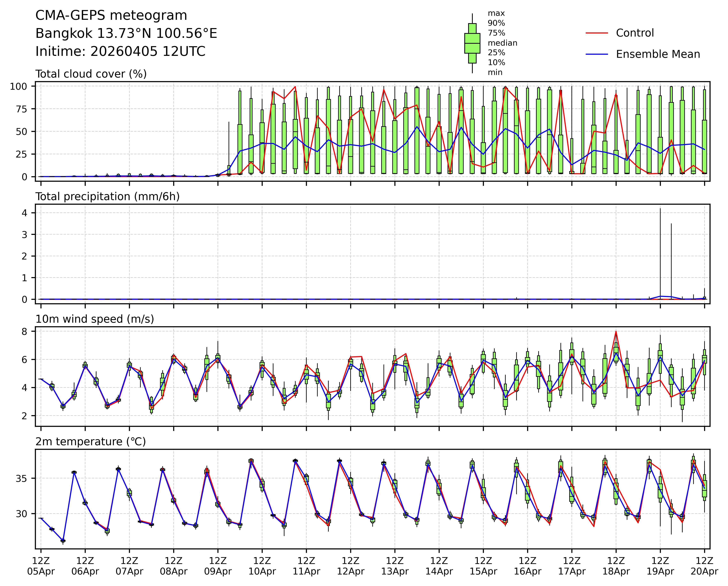Click the red wind speed peak at 18Apr
Image resolution: width=728 pixels, height=586 pixels.
[x=616, y=332]
